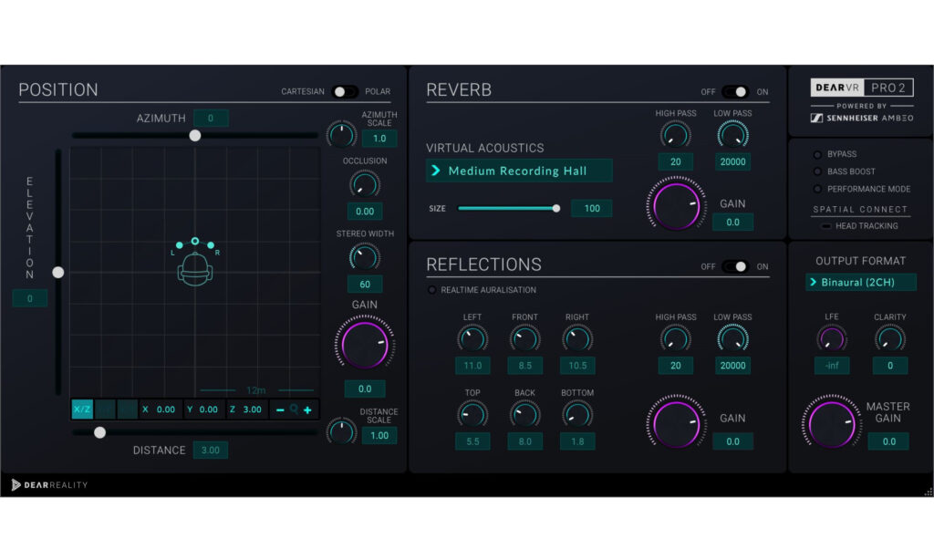Click the Position Gain knob

[365, 345]
